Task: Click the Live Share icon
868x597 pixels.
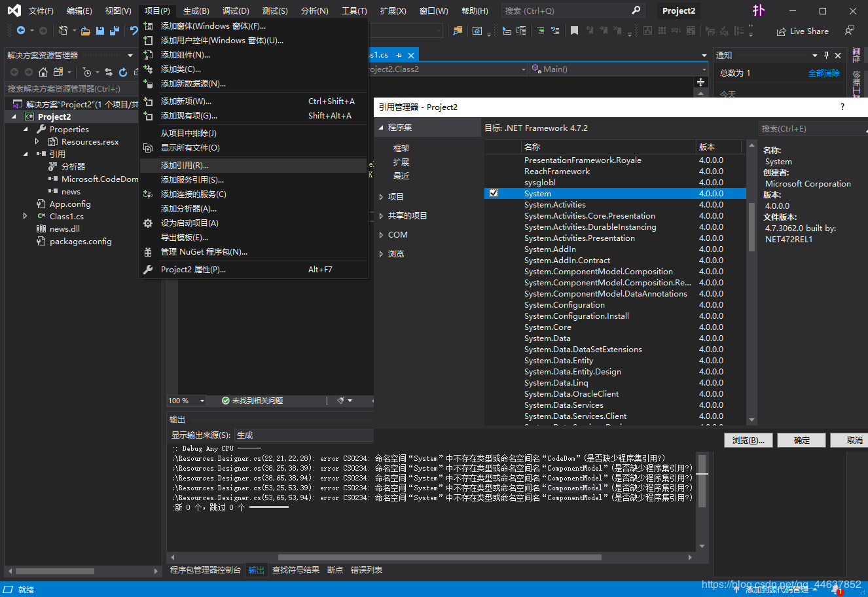Action: (x=782, y=31)
